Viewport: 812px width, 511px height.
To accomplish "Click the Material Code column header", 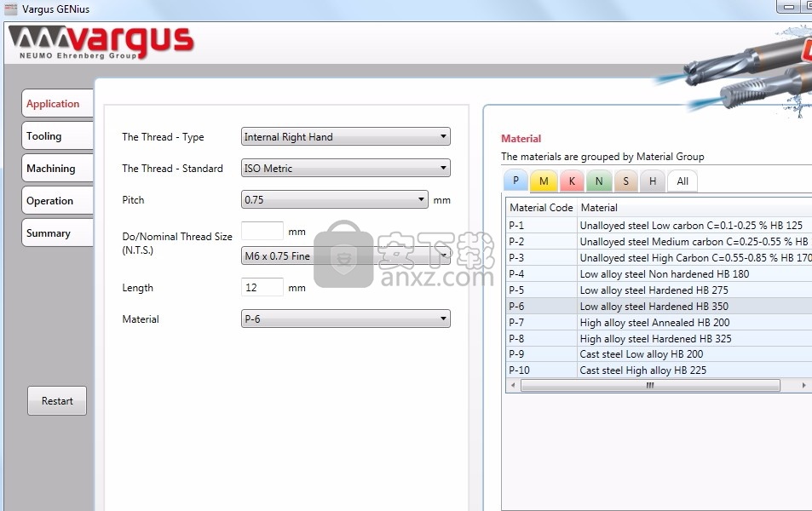I will 541,208.
